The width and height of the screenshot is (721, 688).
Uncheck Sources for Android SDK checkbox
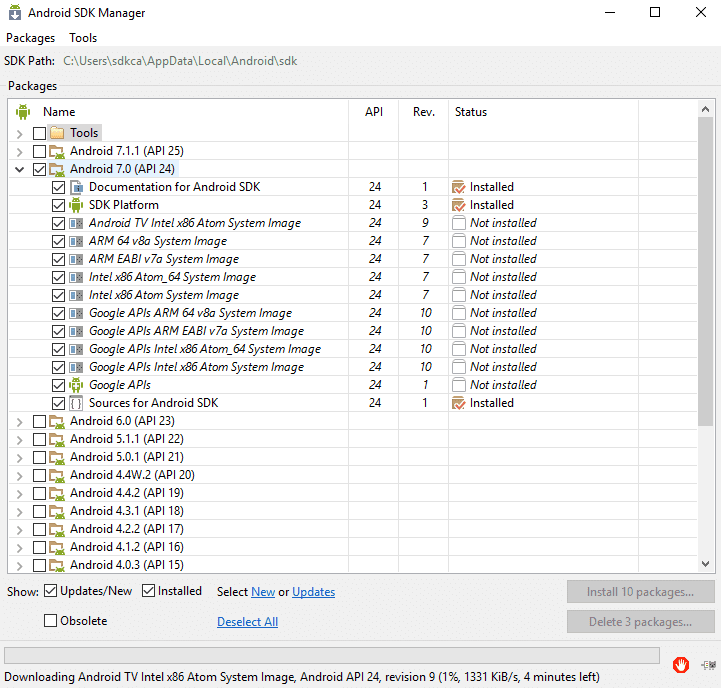[58, 403]
